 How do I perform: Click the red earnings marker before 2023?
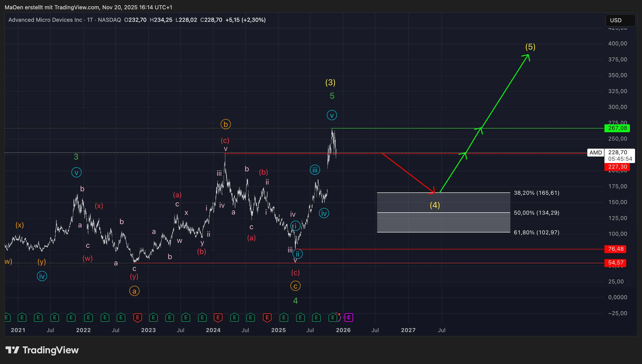coord(137,317)
